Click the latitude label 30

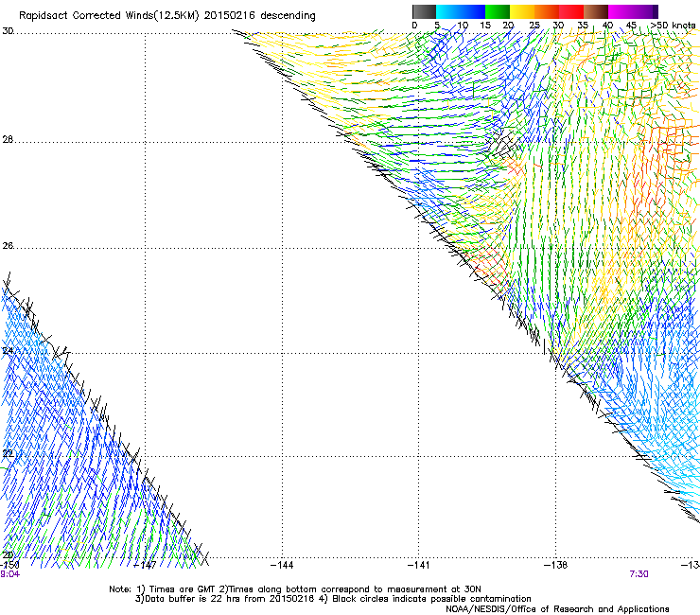click(8, 31)
